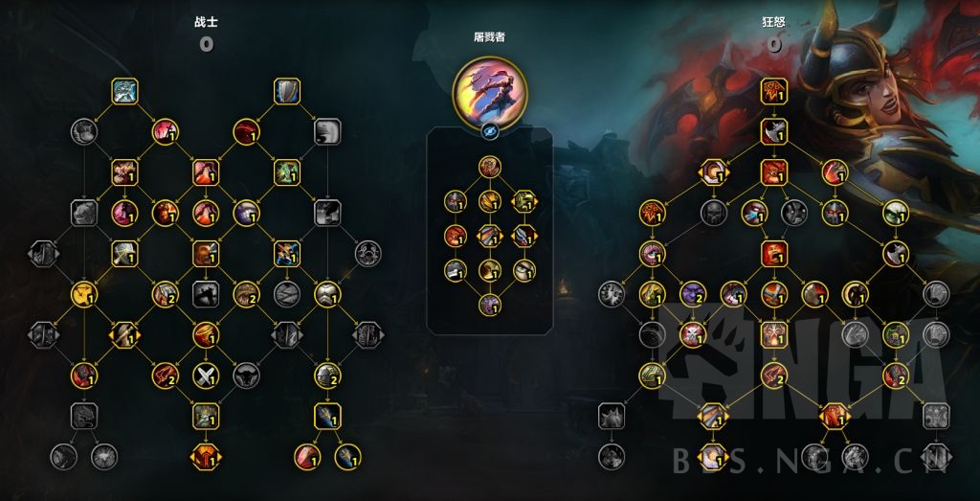
Task: Click the 屠戮者 hero talent title
Action: click(x=489, y=37)
